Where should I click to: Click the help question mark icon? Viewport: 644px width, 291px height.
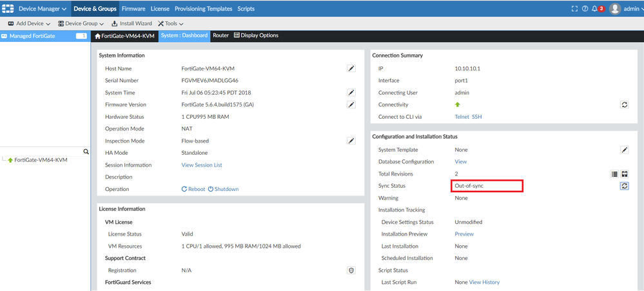(x=585, y=9)
